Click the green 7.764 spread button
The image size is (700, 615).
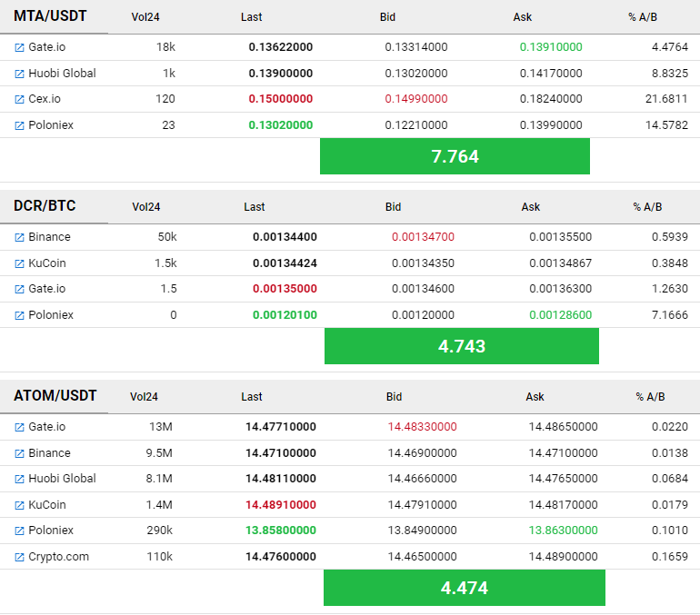[455, 156]
